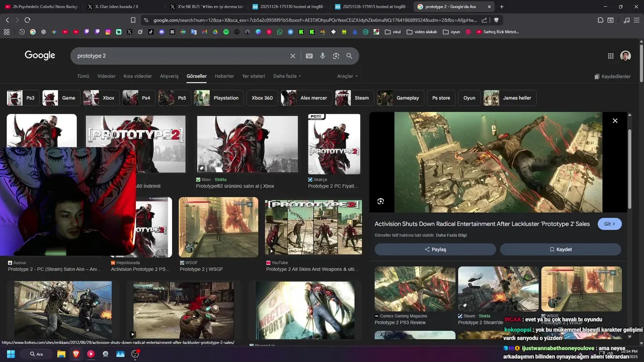Open the Gmail bookmark icon
Screen dimensions: 644x362
(204, 32)
